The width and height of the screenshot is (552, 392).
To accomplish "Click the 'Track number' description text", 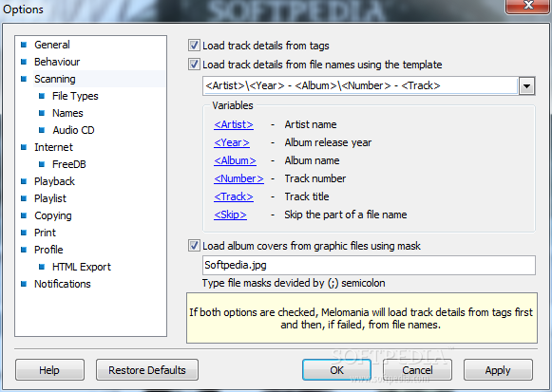I will [315, 178].
